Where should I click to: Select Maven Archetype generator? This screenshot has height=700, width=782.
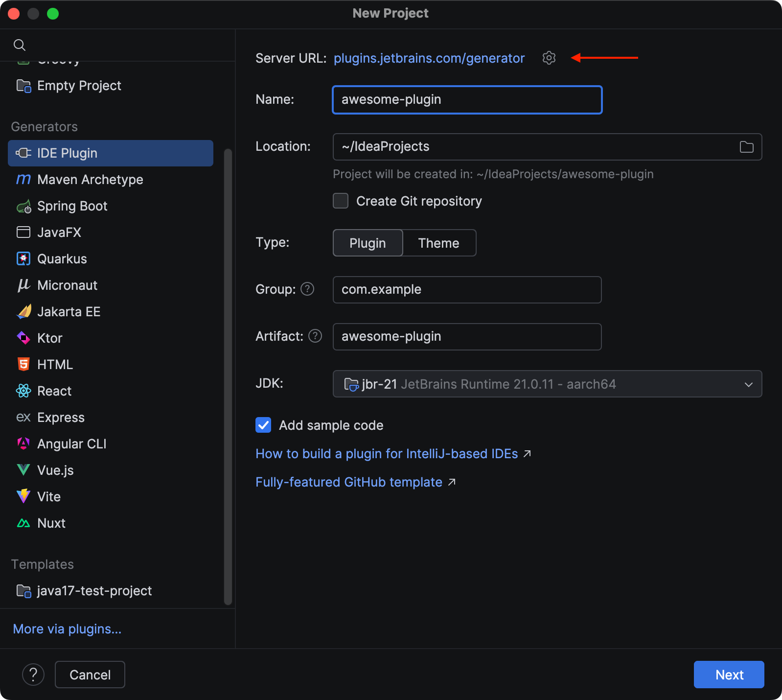[111, 180]
